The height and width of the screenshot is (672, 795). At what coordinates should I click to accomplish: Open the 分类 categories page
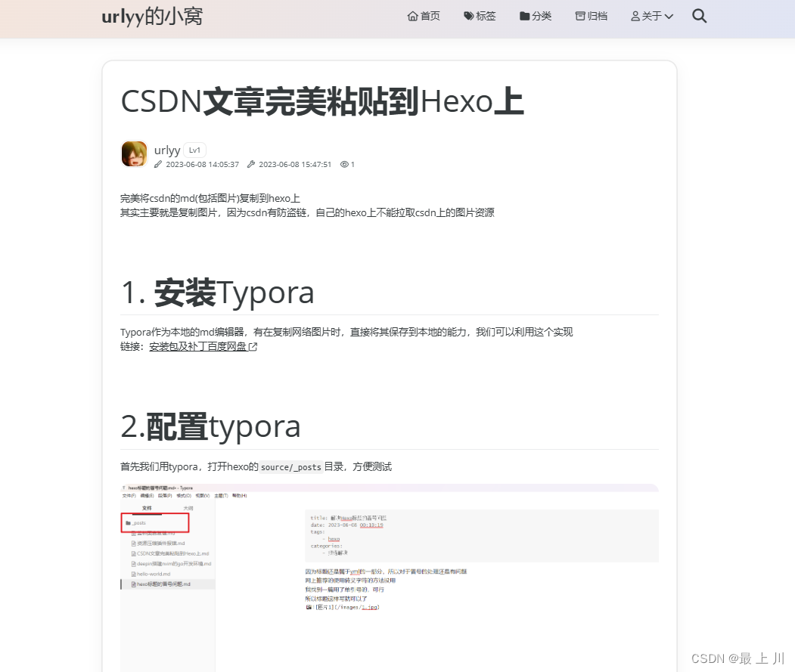click(536, 16)
